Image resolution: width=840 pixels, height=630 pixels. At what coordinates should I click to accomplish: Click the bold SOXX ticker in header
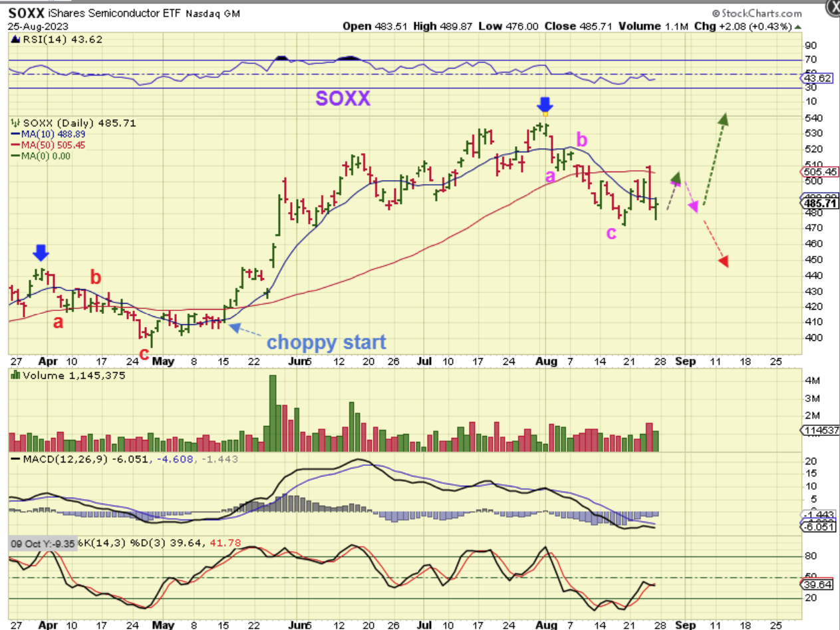pos(26,13)
